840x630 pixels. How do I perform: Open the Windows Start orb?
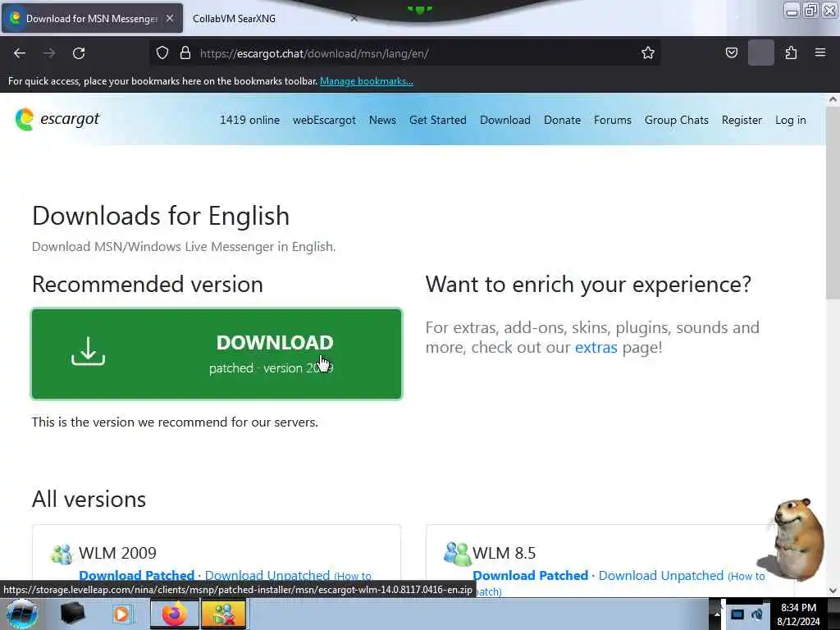coord(21,614)
